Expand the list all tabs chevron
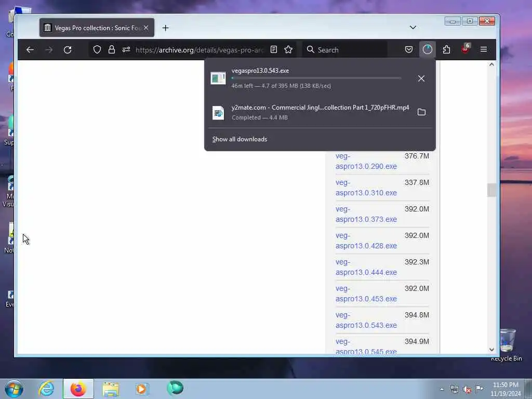This screenshot has height=399, width=532. click(x=413, y=28)
